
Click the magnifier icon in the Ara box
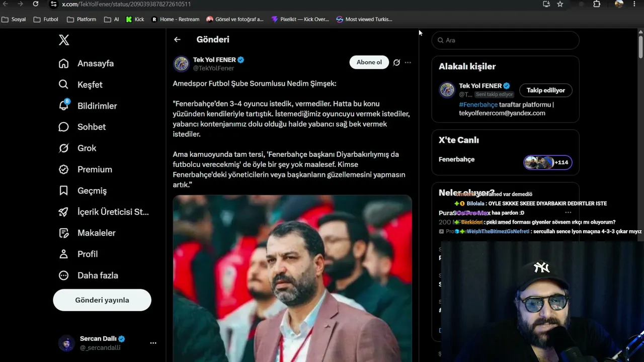440,40
